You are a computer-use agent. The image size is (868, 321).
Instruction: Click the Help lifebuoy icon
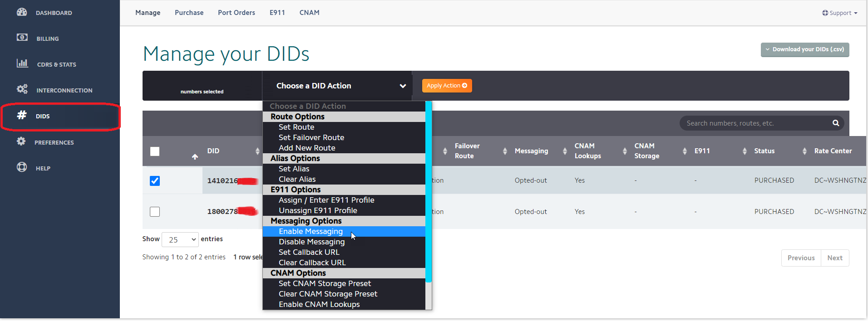22,167
